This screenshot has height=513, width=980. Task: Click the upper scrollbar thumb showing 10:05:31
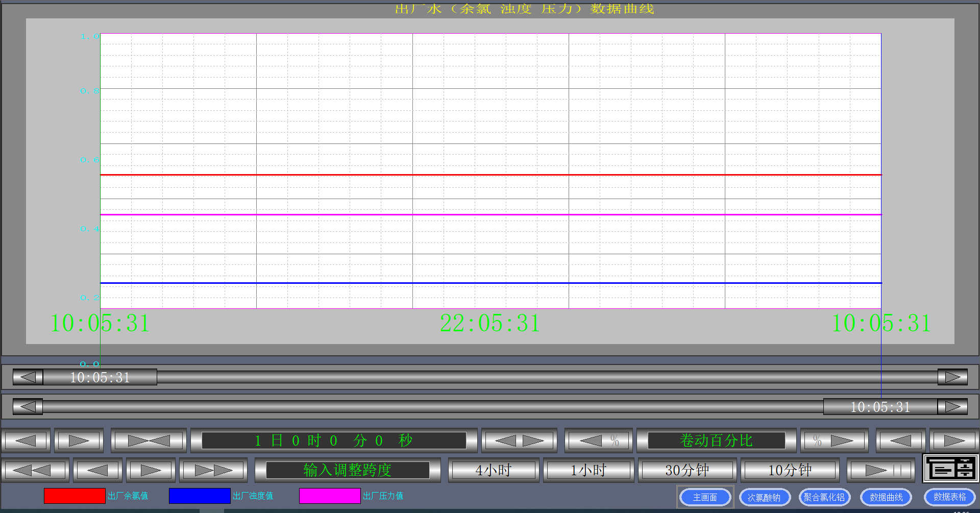click(100, 377)
